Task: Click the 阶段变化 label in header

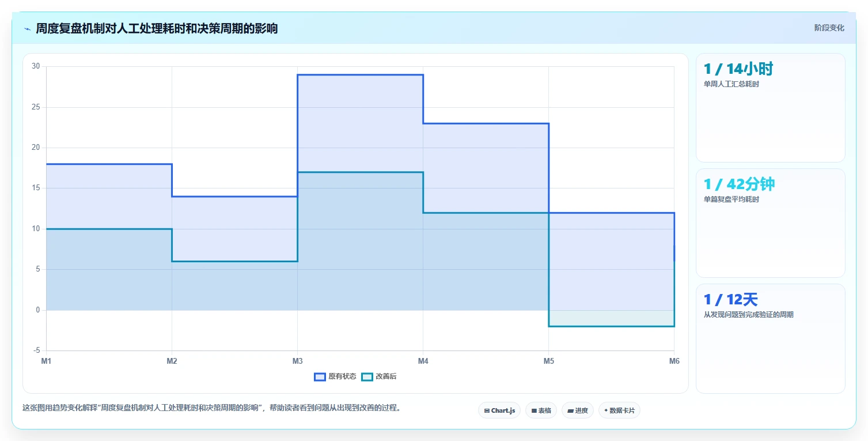Action: (829, 28)
